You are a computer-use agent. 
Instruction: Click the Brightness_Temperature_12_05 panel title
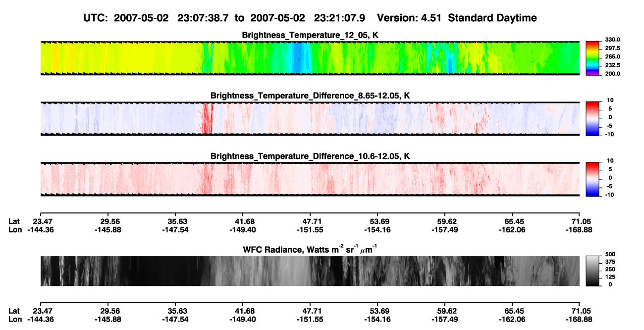coord(310,35)
